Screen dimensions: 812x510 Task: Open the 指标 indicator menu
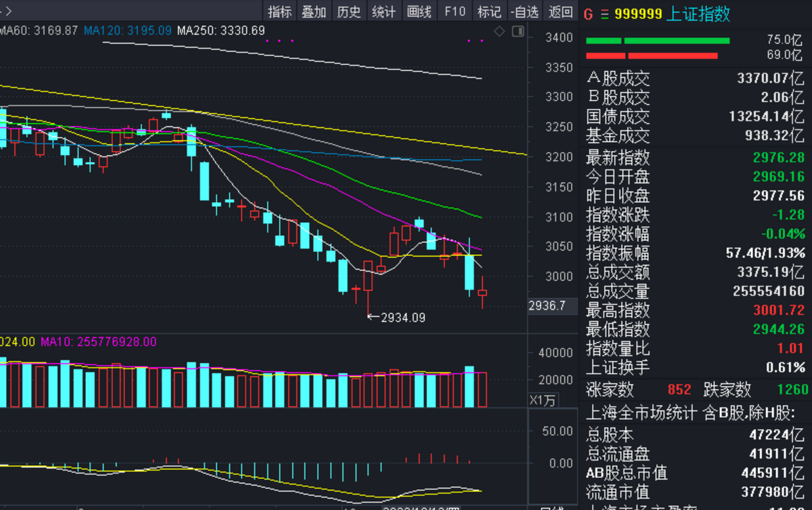point(279,12)
